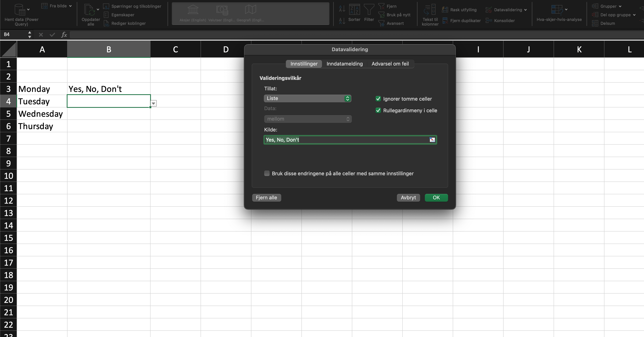
Task: Confirm validation with the OK button
Action: pos(436,197)
